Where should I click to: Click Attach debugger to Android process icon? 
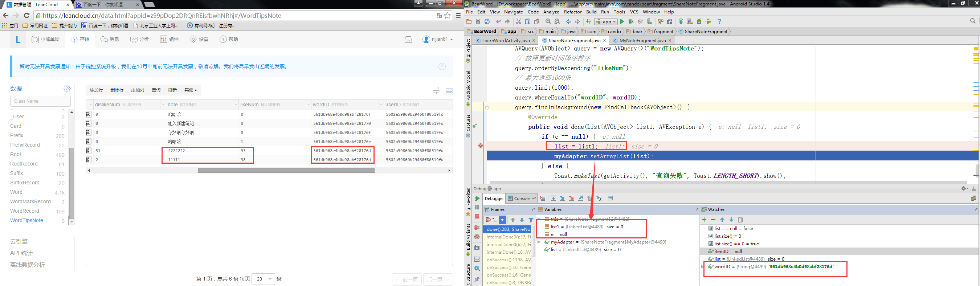[649, 22]
